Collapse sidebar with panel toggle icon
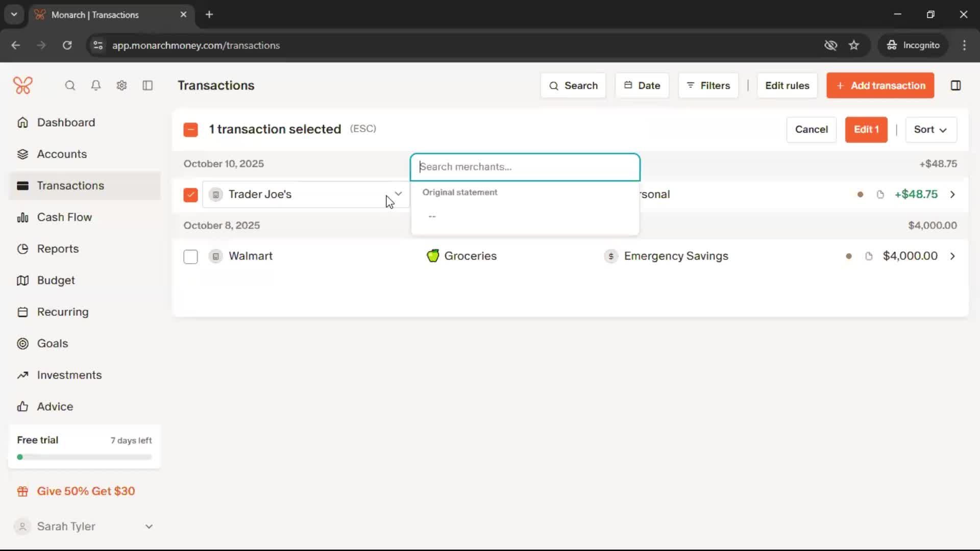Image resolution: width=980 pixels, height=551 pixels. (148, 86)
